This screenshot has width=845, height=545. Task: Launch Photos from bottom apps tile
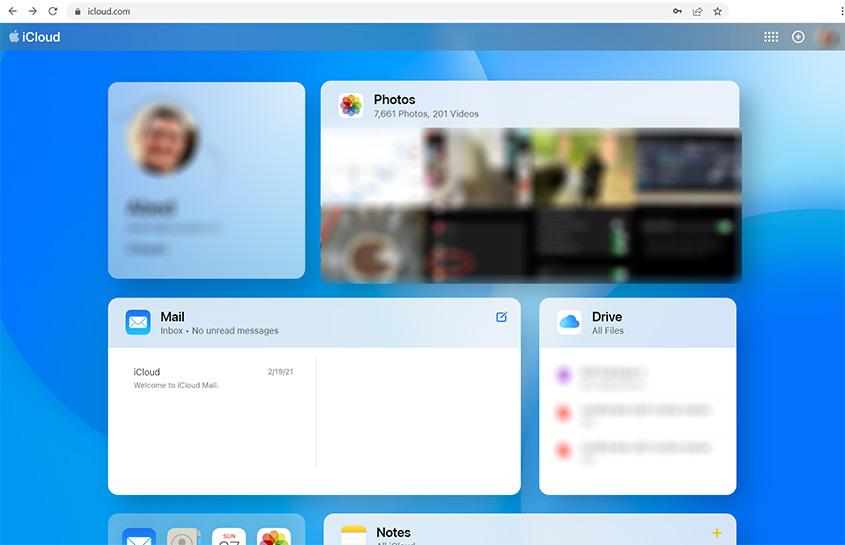274,536
